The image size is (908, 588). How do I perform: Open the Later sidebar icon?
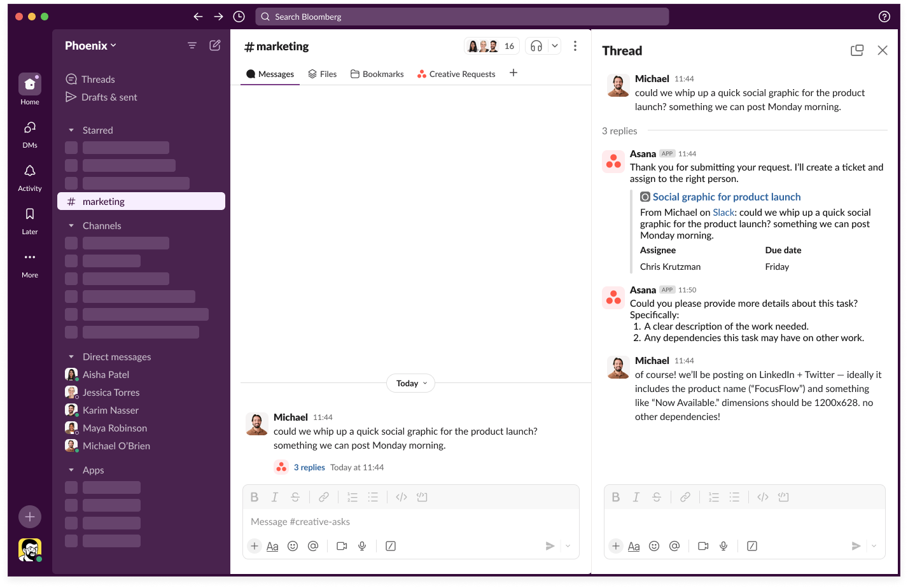(x=29, y=214)
